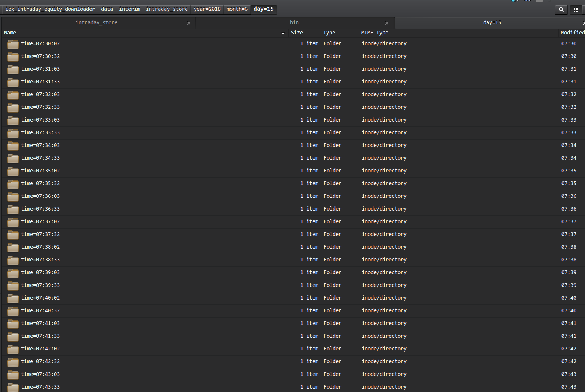Select the folder icon for time=07:40:02
Screen dimensions: 585x392
coord(13,298)
